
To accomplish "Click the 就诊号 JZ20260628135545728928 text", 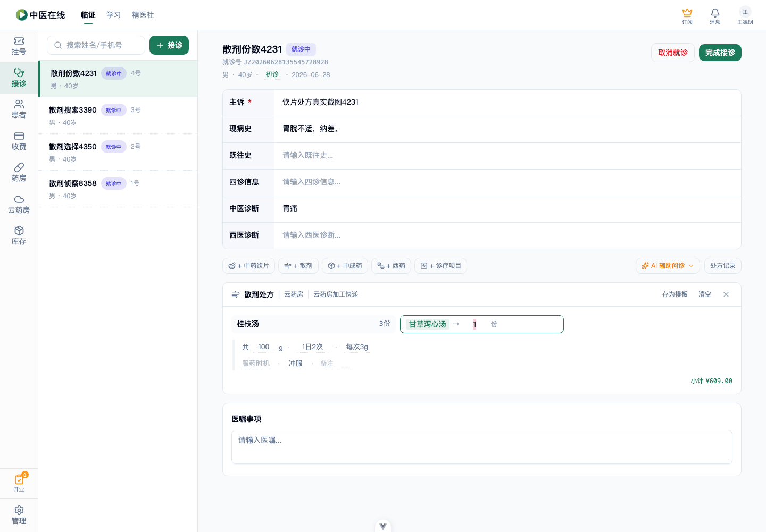I will [x=275, y=62].
